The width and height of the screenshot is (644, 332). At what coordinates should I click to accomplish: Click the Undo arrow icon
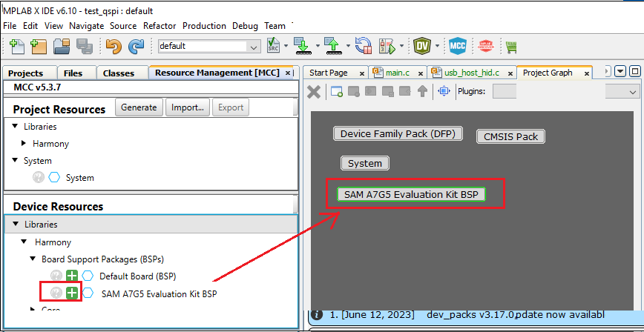pos(114,47)
